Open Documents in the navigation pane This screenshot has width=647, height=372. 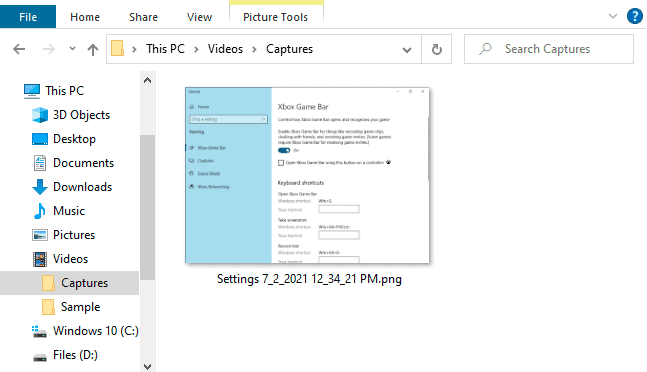(x=83, y=162)
